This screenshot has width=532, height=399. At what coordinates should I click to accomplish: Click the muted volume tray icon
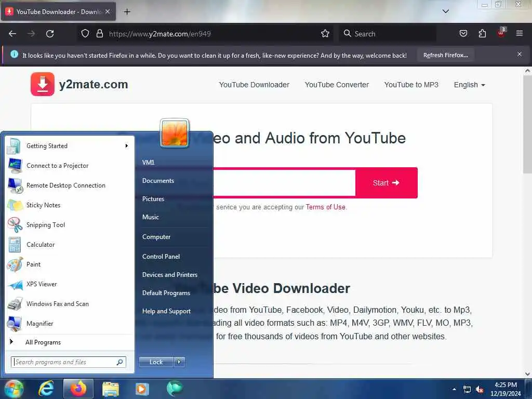(480, 390)
